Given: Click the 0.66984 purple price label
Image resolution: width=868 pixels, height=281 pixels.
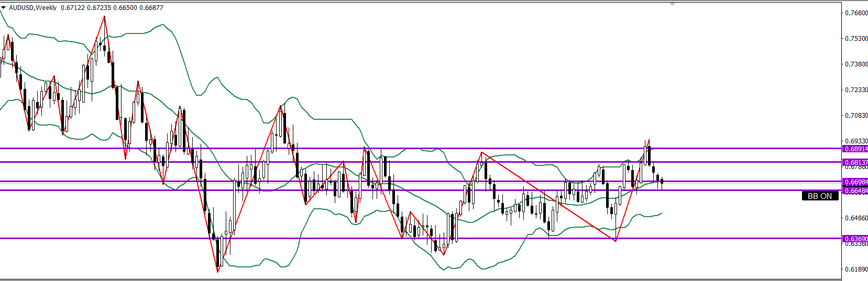Looking at the screenshot, I should click(855, 182).
